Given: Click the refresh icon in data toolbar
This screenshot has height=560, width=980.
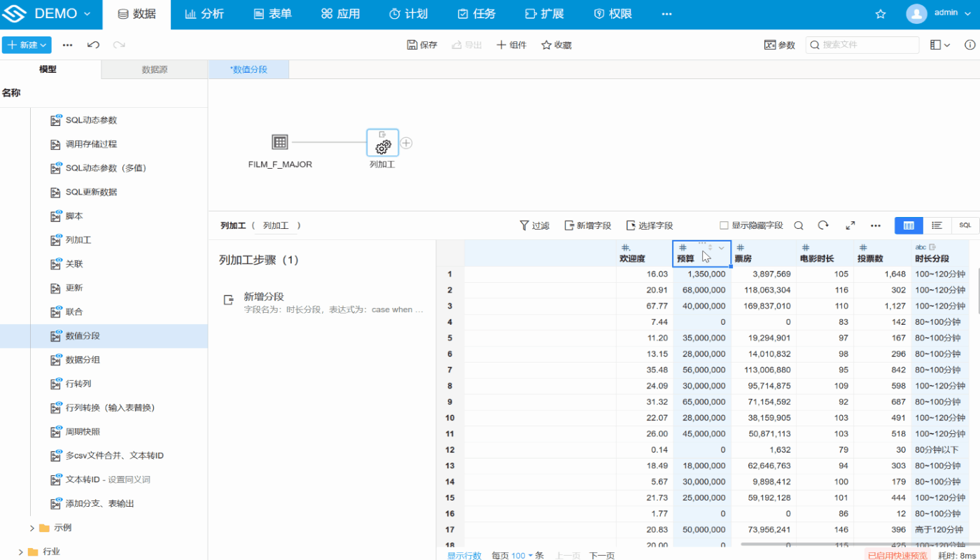Looking at the screenshot, I should (x=823, y=225).
